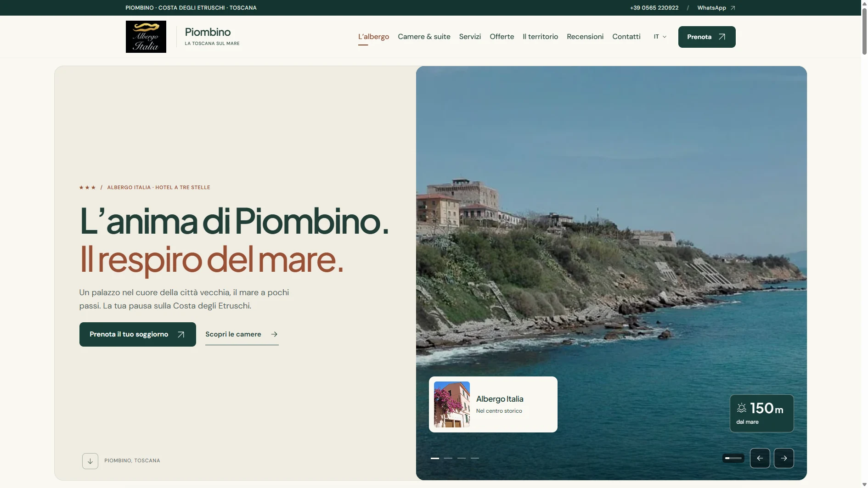The width and height of the screenshot is (868, 488).
Task: Click the PIOMBINO, TOSCANA label
Action: click(x=132, y=460)
